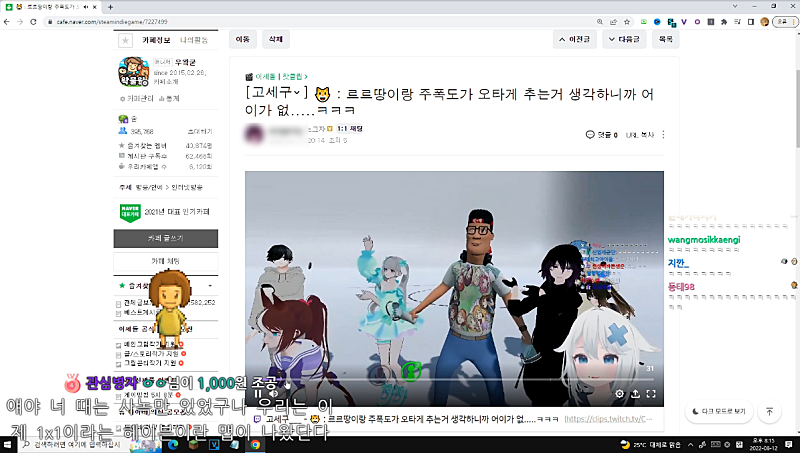Reload the page with the browser refresh icon
This screenshot has width=800, height=453.
click(x=33, y=22)
